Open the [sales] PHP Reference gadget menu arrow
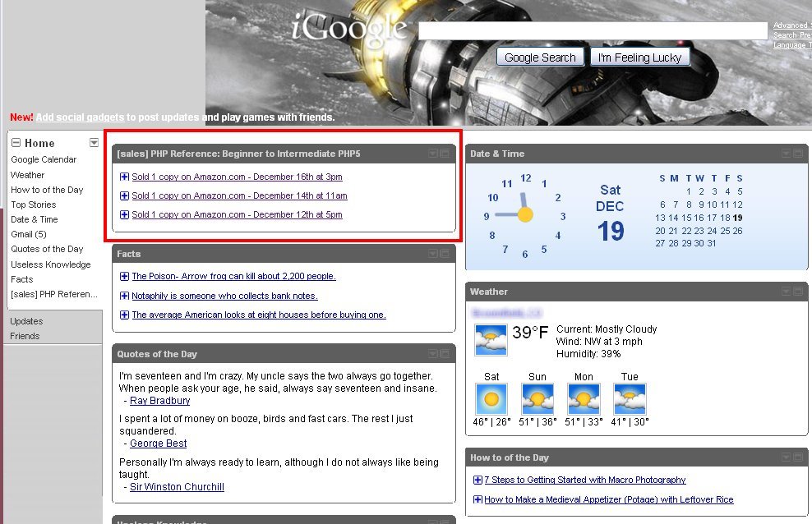 pyautogui.click(x=433, y=154)
